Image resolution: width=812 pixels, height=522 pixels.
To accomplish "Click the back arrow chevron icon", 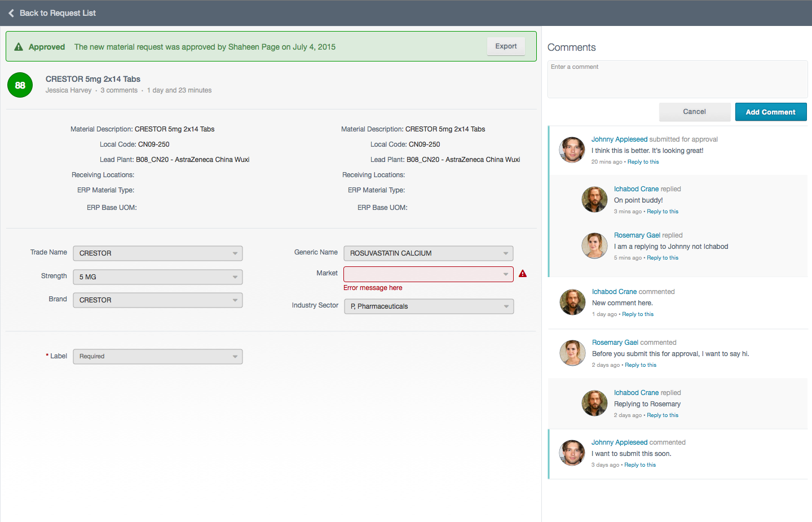I will tap(11, 13).
